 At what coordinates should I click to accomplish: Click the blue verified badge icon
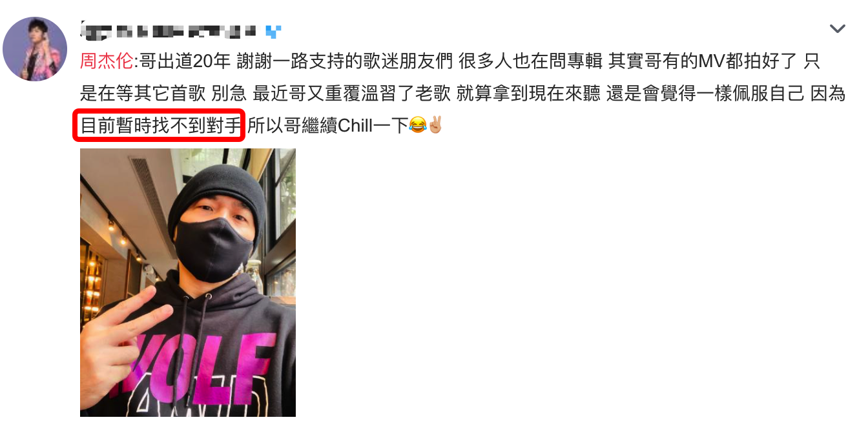click(274, 30)
